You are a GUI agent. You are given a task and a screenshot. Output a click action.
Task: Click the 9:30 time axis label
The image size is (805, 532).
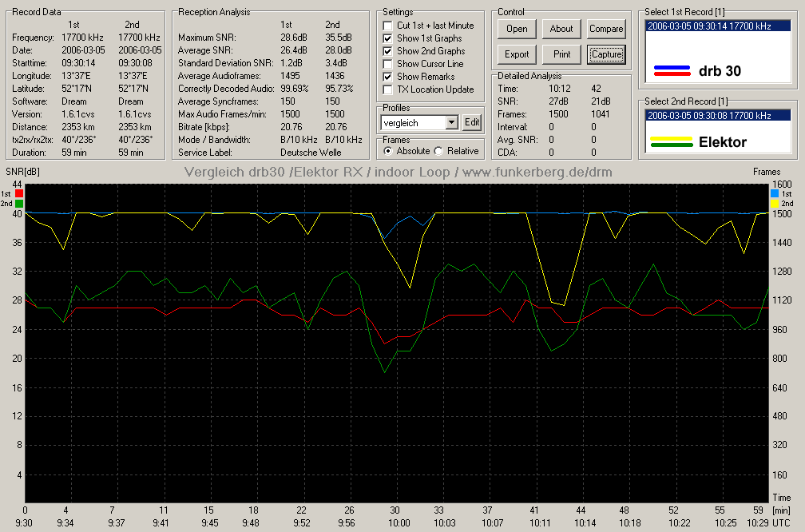pos(24,523)
